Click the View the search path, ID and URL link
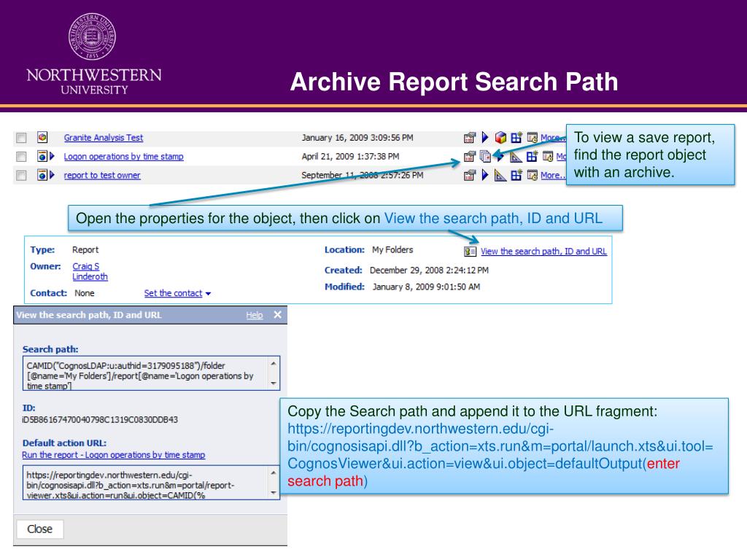The width and height of the screenshot is (747, 560). tap(543, 252)
